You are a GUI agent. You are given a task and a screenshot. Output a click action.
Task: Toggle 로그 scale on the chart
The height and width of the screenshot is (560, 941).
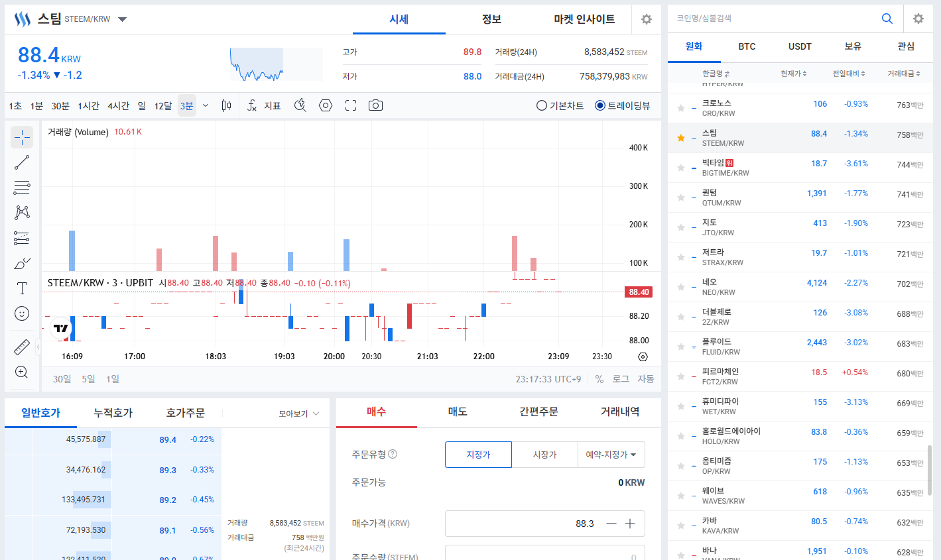tap(621, 379)
